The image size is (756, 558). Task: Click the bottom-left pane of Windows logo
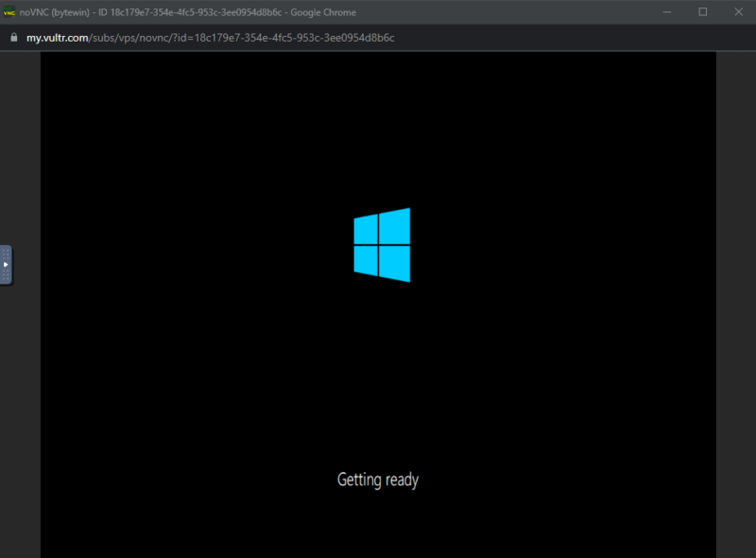(366, 259)
